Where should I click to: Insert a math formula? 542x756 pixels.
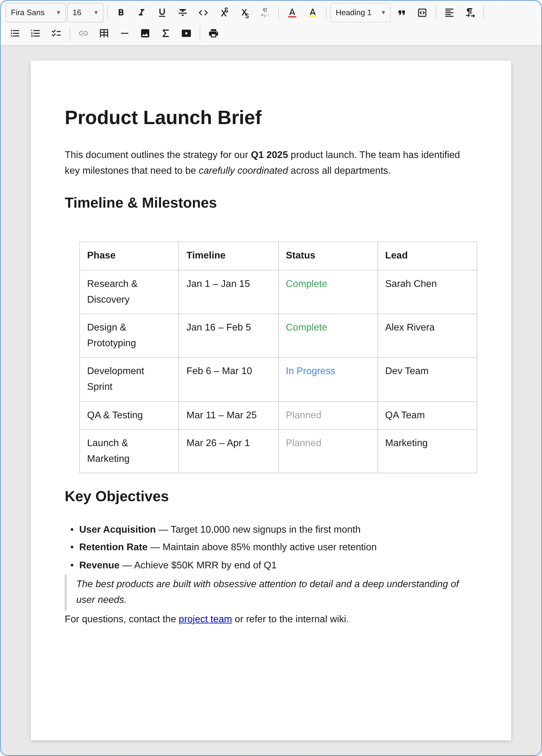pos(165,33)
